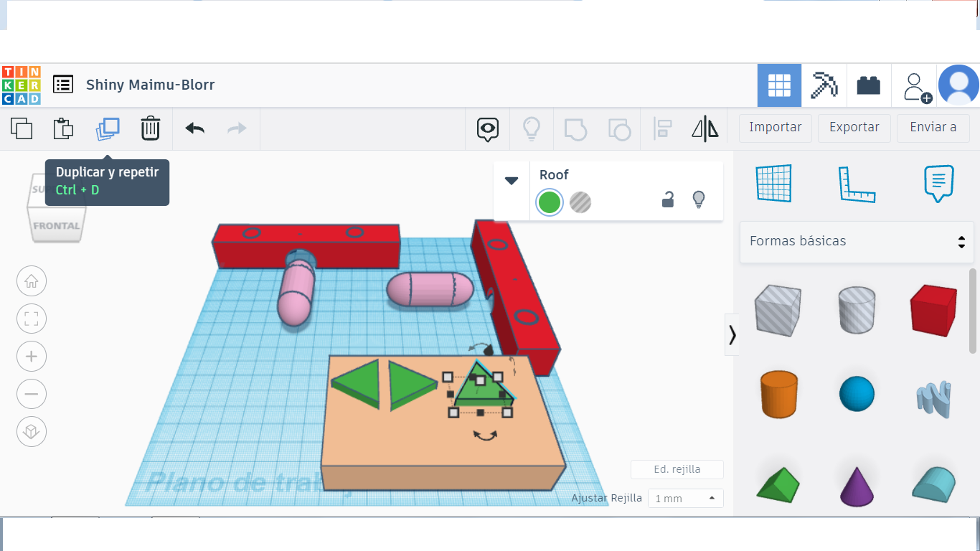Image resolution: width=980 pixels, height=551 pixels.
Task: Click the Exportar button
Action: pyautogui.click(x=854, y=128)
